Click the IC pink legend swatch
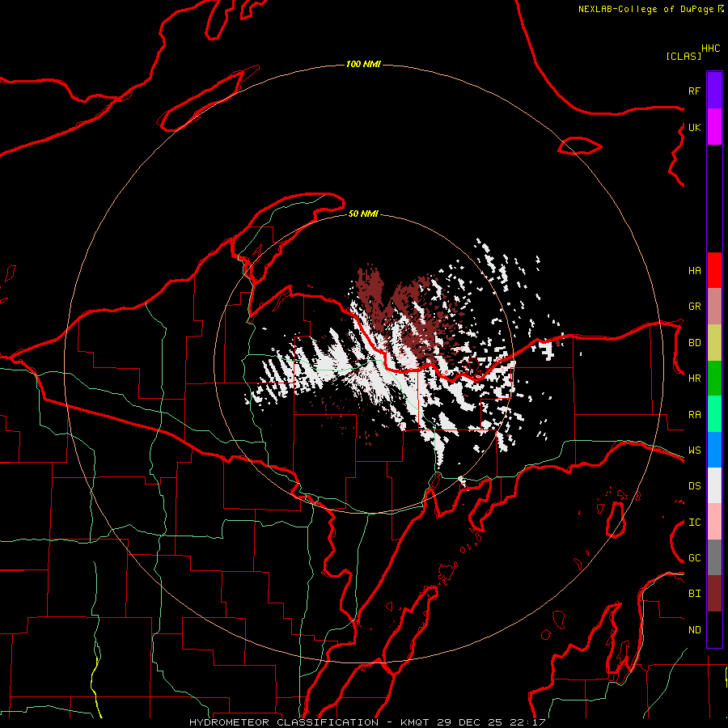The image size is (728, 728). click(x=714, y=522)
